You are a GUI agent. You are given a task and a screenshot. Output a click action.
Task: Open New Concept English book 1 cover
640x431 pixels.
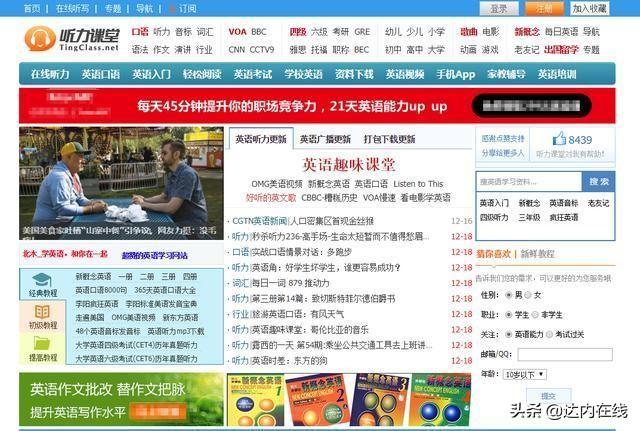coord(256,400)
